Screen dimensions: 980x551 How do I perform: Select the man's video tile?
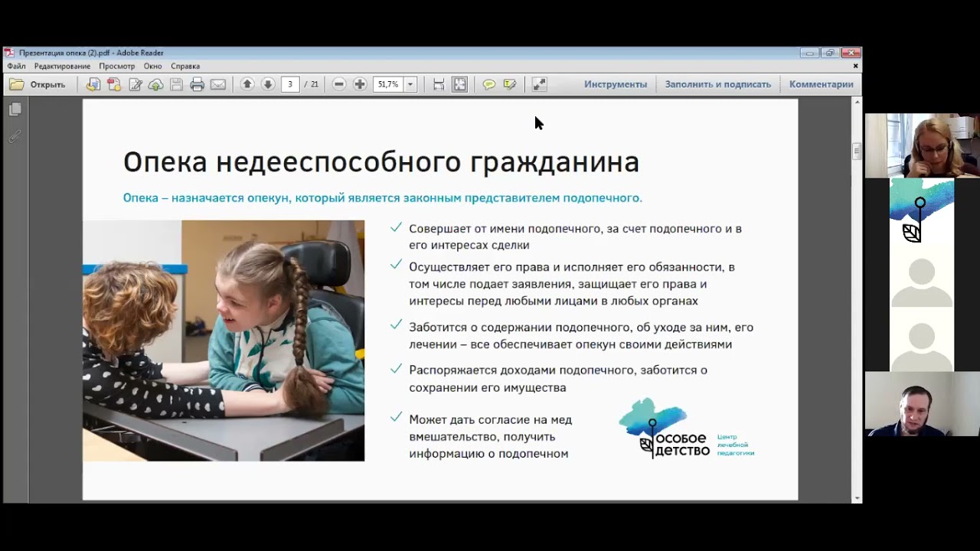tap(922, 404)
